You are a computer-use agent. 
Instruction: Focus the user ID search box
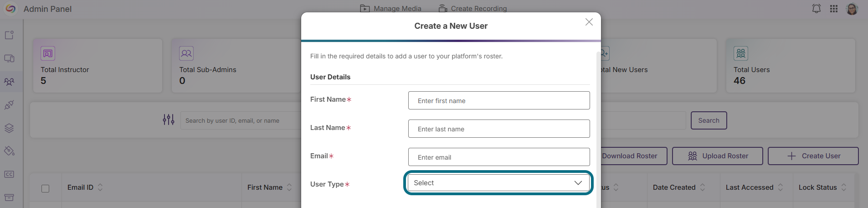click(x=241, y=120)
